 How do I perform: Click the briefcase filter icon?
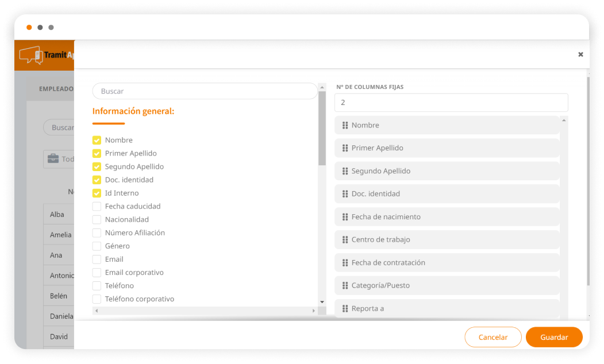pos(53,159)
